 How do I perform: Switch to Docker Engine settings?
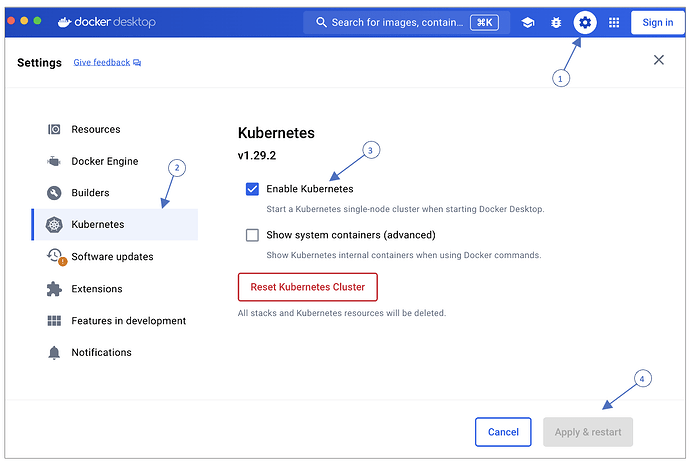pyautogui.click(x=116, y=161)
